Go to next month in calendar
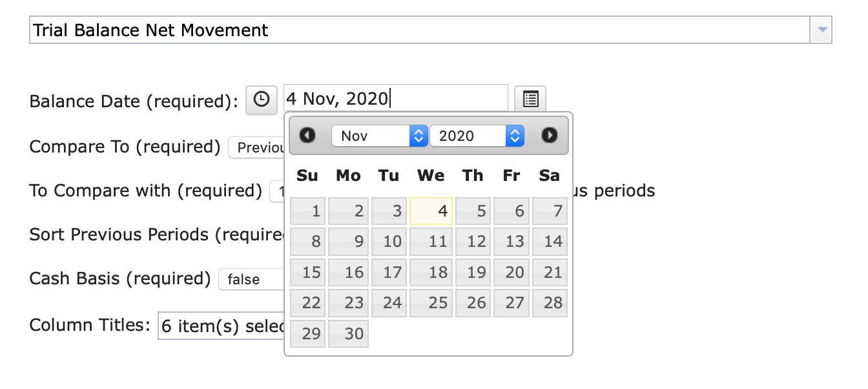Screen dimensions: 868x389 (549, 135)
